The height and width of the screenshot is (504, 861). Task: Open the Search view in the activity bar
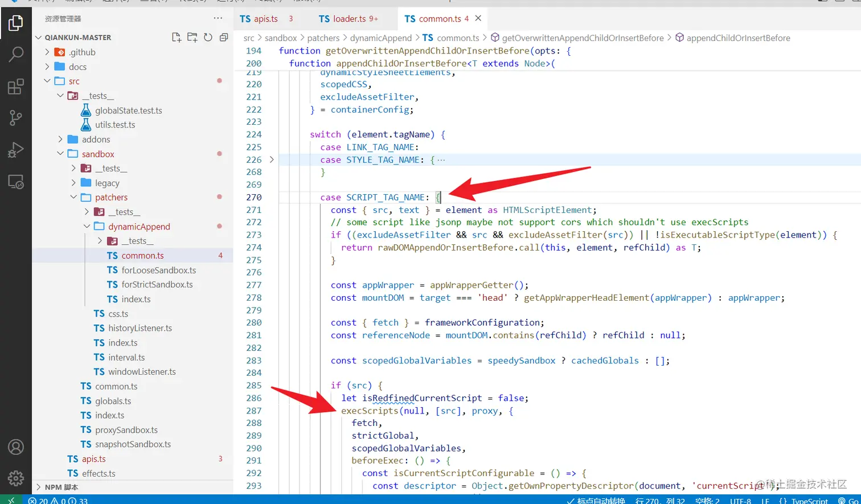(15, 55)
